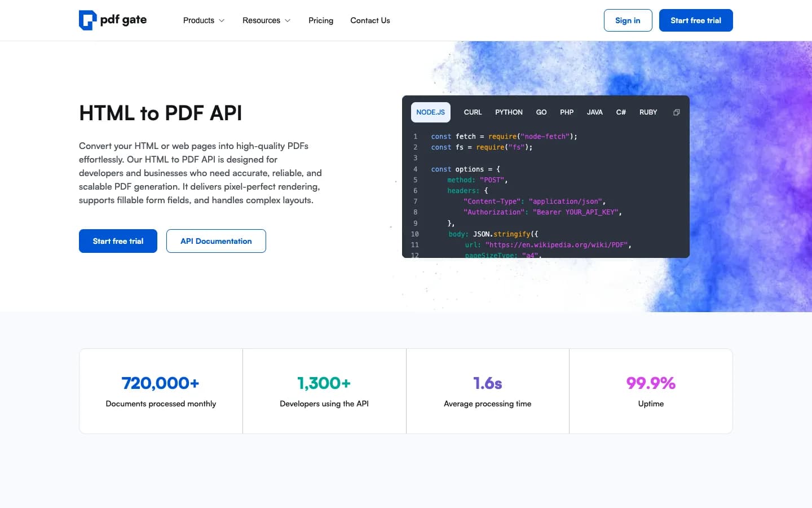
Task: Click the method: "POST" code line
Action: pyautogui.click(x=478, y=180)
